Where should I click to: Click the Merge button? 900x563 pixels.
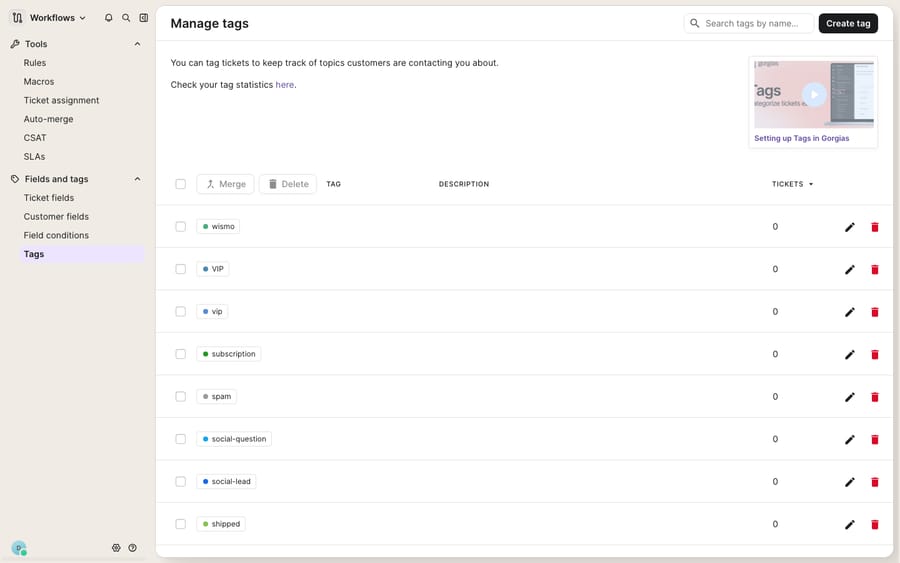(x=225, y=184)
